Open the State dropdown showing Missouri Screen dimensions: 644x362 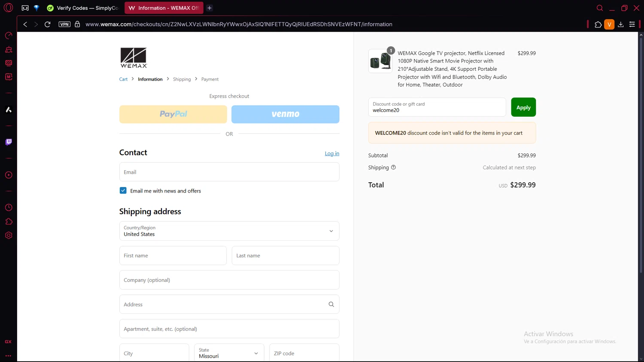pyautogui.click(x=229, y=353)
